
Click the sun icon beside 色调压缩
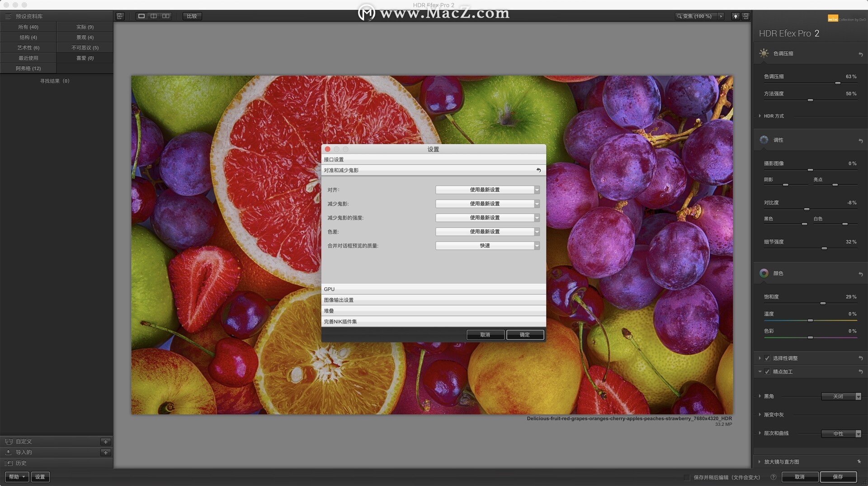764,53
